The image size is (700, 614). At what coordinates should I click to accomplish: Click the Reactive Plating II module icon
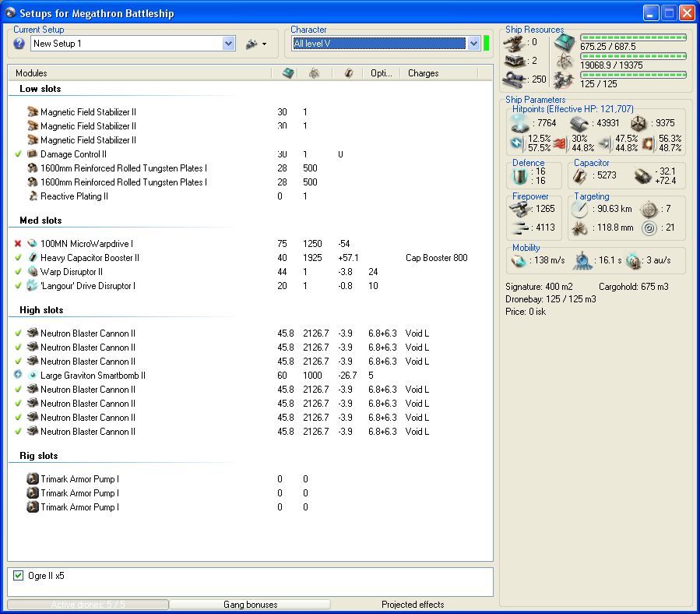point(33,196)
